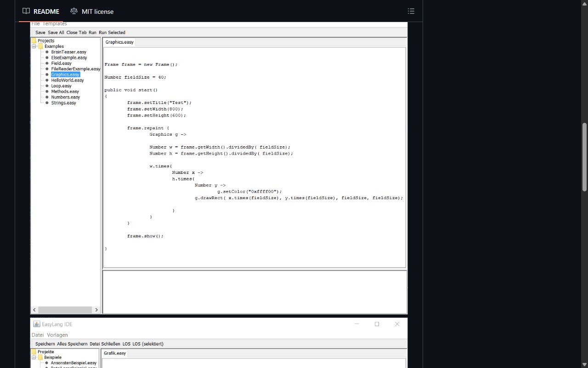Click the Java icon in EasyLang IDE title bar
Image resolution: width=588 pixels, height=368 pixels.
point(37,324)
